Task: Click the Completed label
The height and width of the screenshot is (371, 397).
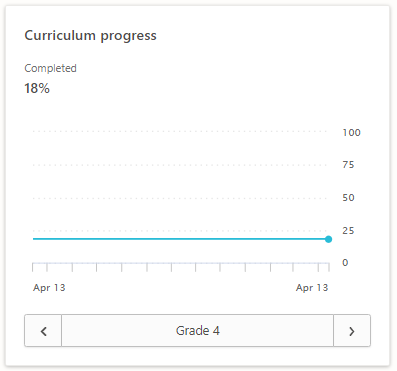Action: click(50, 68)
